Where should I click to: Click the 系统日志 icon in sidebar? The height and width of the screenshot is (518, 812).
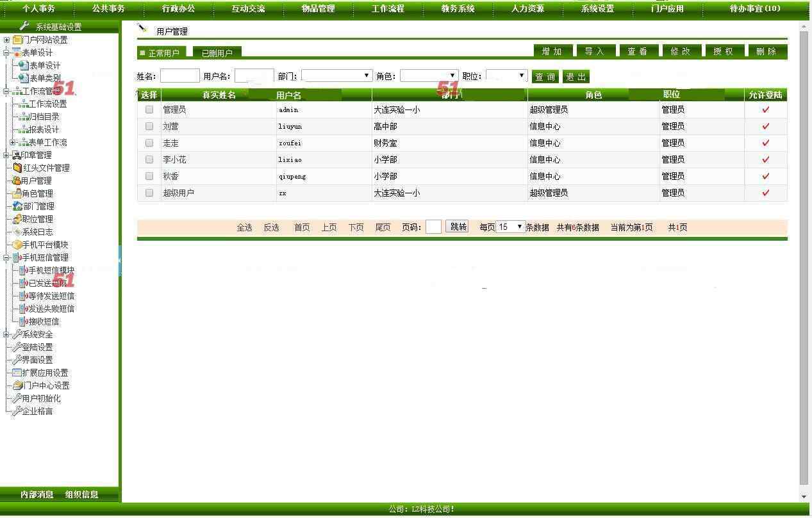tap(17, 232)
